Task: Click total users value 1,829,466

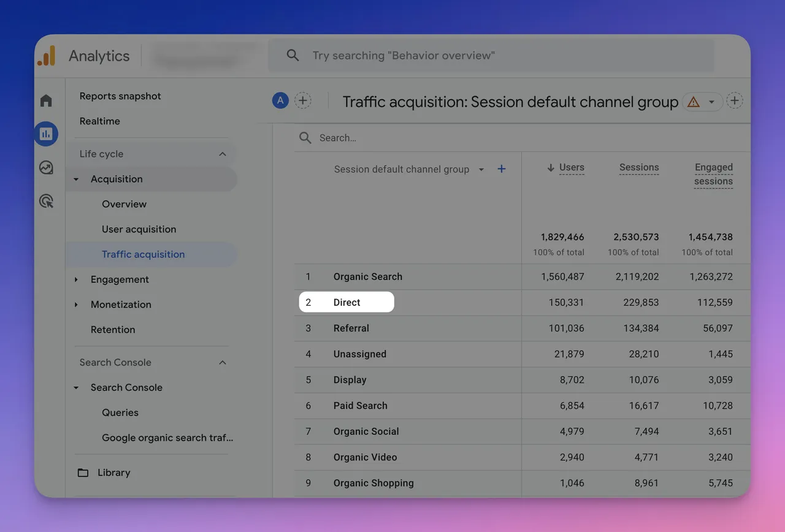Action: 562,237
